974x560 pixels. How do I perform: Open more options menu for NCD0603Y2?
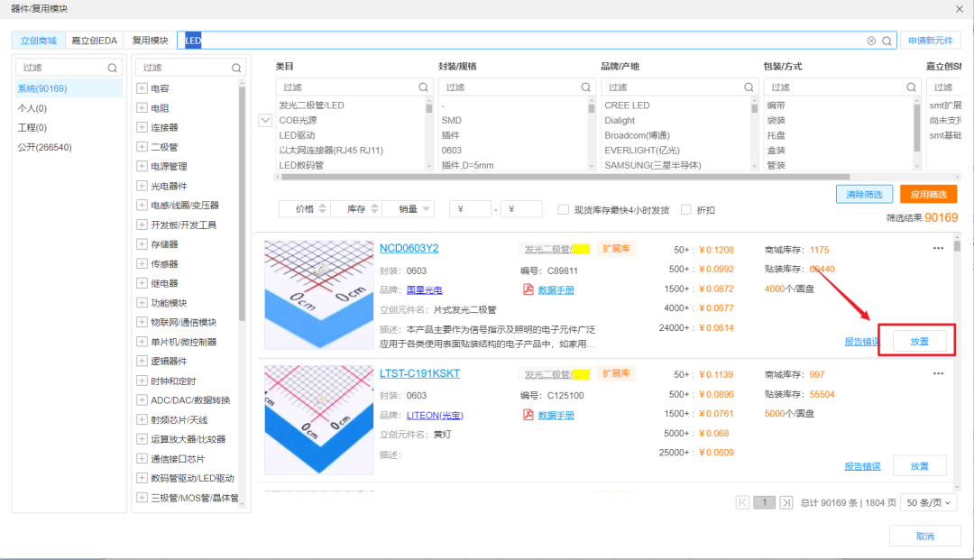938,248
